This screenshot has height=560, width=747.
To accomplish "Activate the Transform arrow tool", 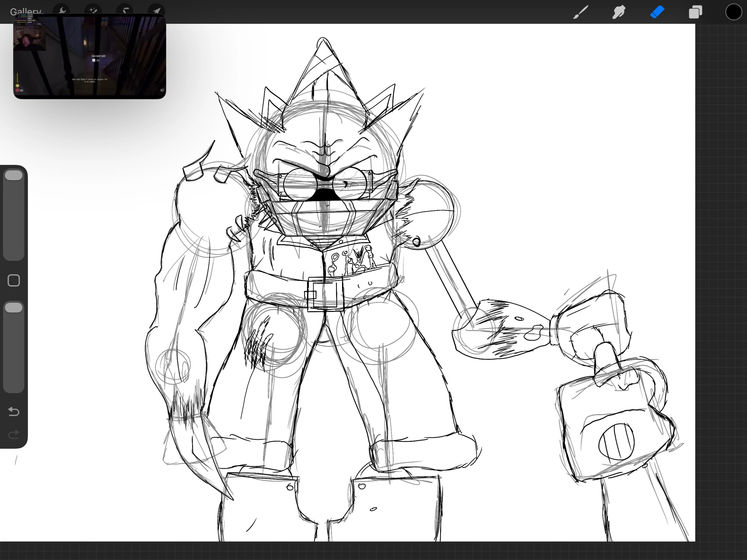I will pos(156,10).
